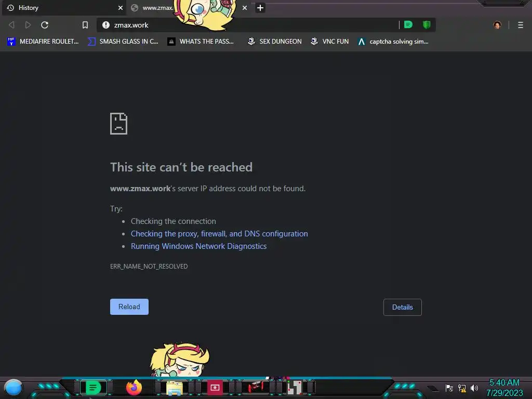Viewport: 532px width, 399px height.
Task: Close the www.zmax tab
Action: click(245, 7)
